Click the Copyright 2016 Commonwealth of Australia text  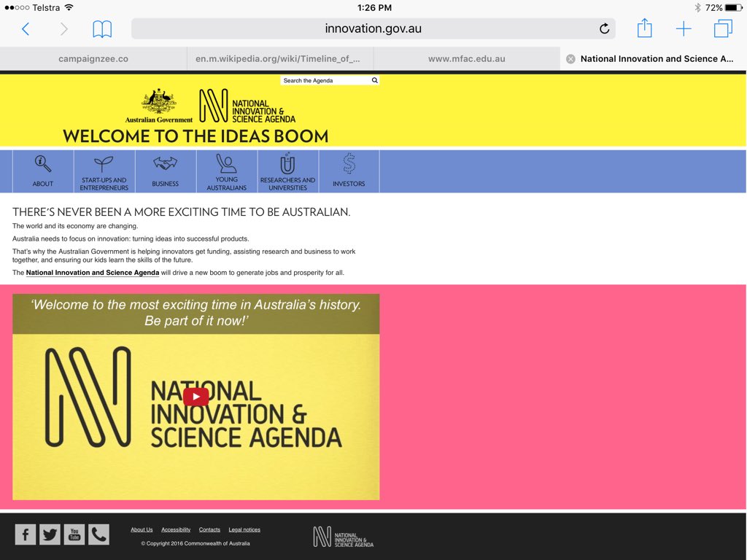(196, 543)
